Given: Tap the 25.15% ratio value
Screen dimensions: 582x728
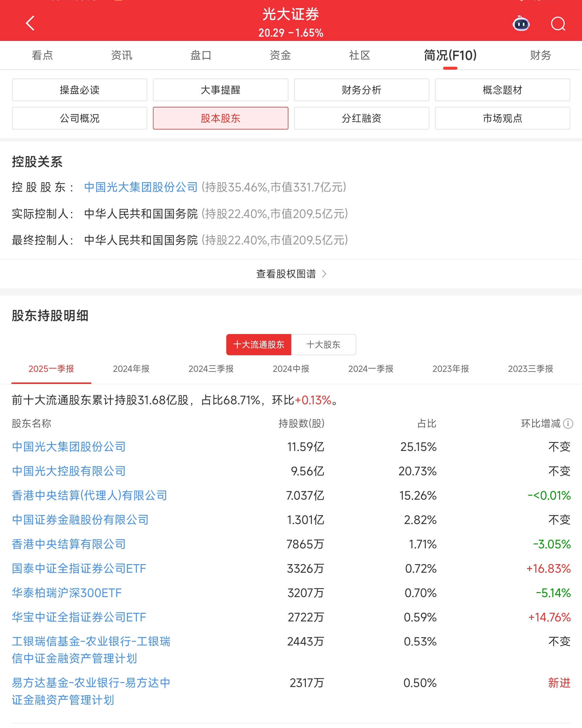Looking at the screenshot, I should [x=418, y=447].
